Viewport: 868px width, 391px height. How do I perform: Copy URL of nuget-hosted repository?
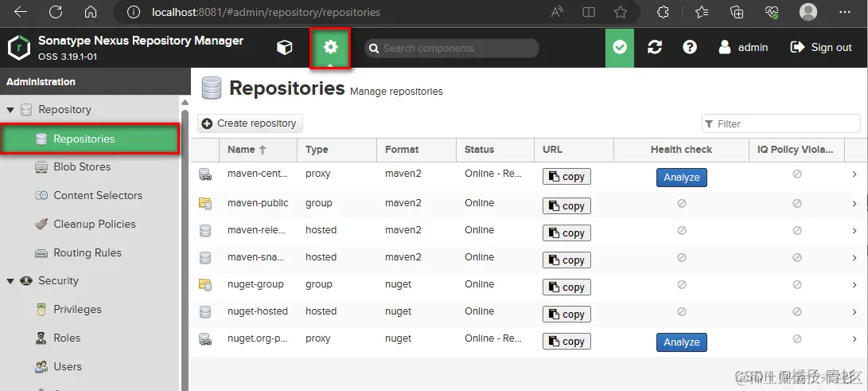[x=566, y=315]
